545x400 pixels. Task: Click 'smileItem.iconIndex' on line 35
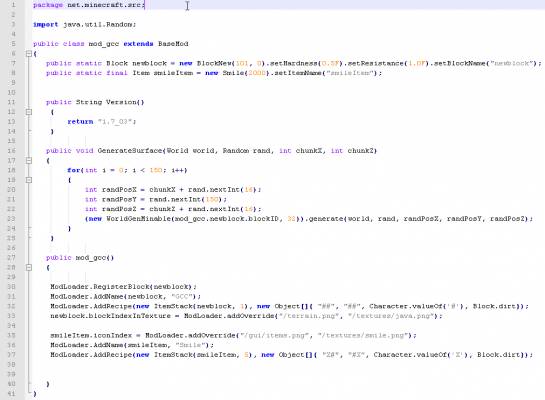tap(91, 336)
